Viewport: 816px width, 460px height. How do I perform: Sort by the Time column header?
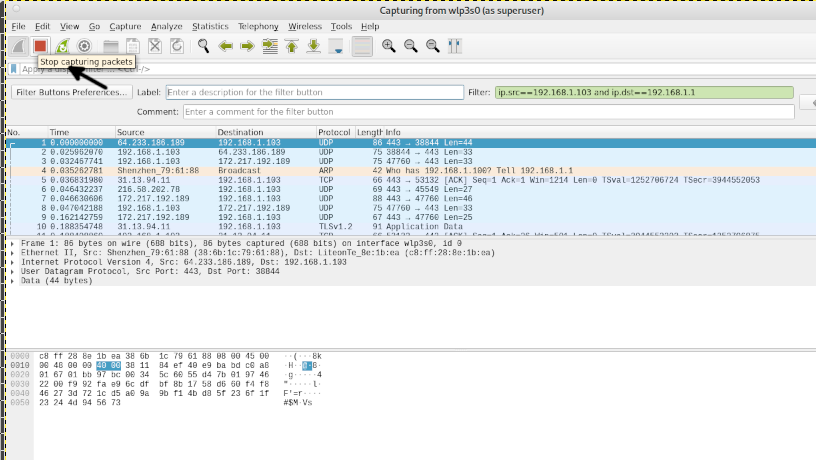81,132
